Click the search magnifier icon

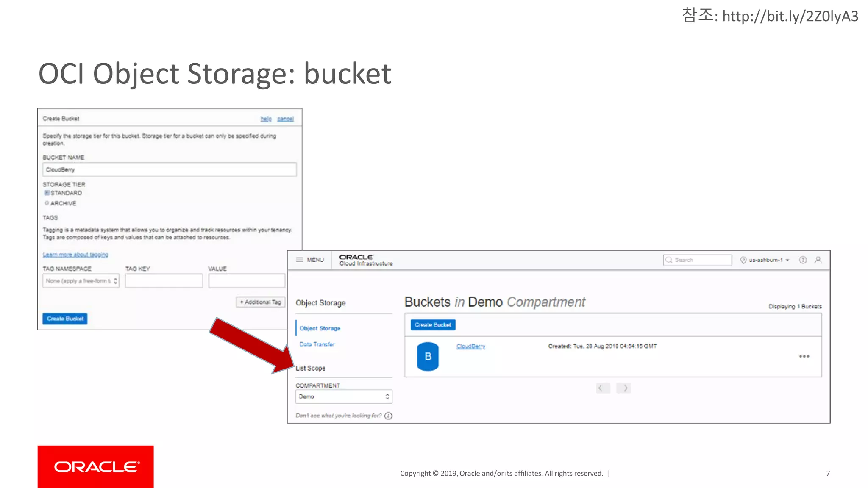pyautogui.click(x=669, y=260)
